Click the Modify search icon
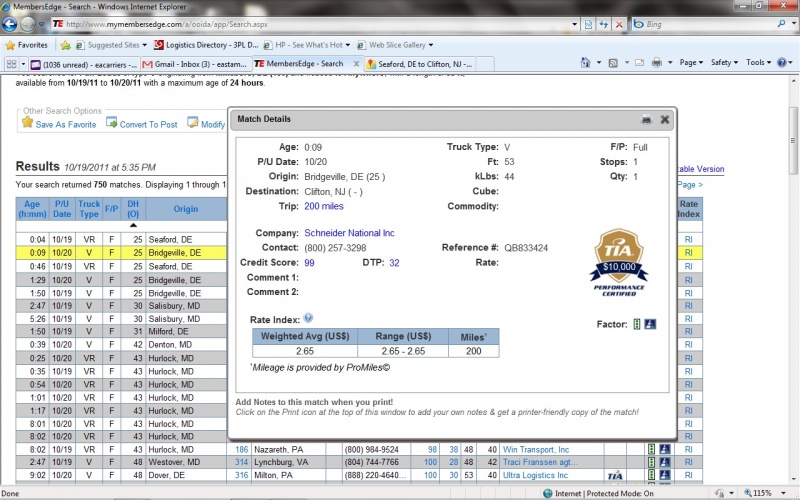The height and width of the screenshot is (500, 800). pos(192,122)
